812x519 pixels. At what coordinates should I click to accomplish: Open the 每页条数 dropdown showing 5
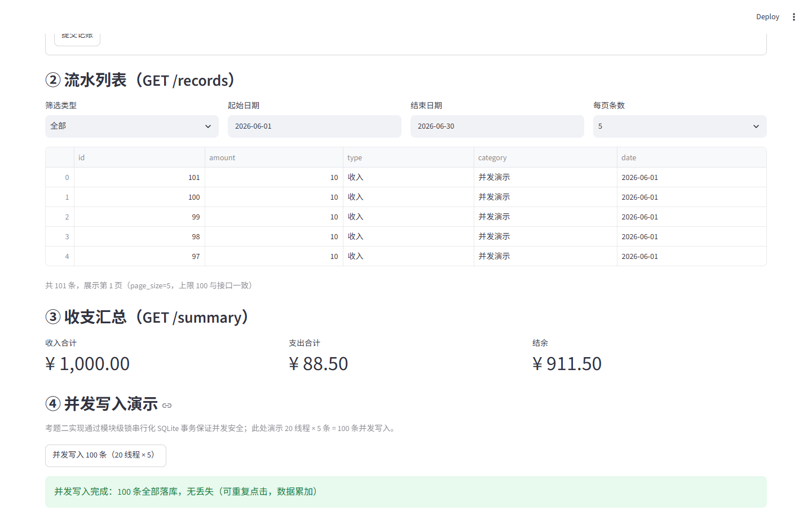(680, 126)
